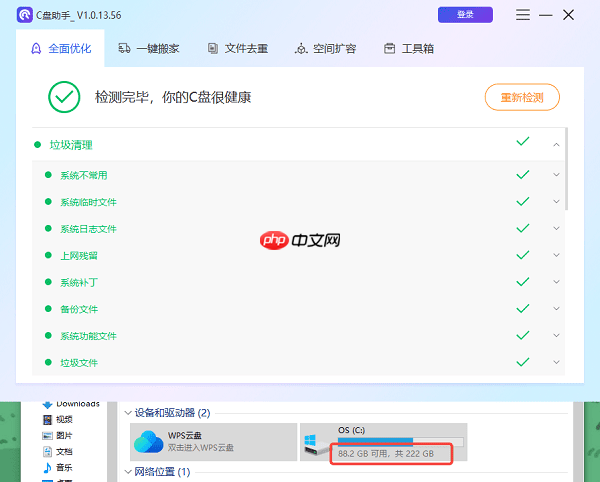The height and width of the screenshot is (482, 600).
Task: Close the C盘助手 window
Action: pos(569,15)
